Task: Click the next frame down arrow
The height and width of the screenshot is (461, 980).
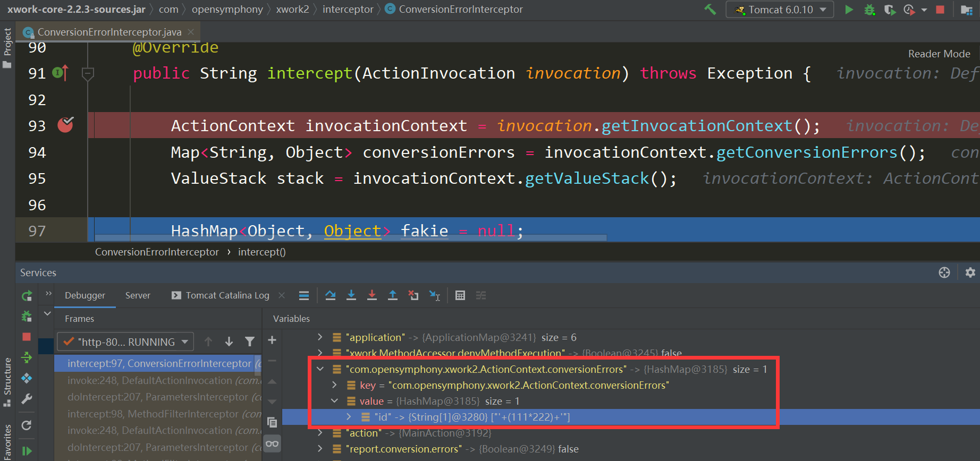Action: pos(229,342)
